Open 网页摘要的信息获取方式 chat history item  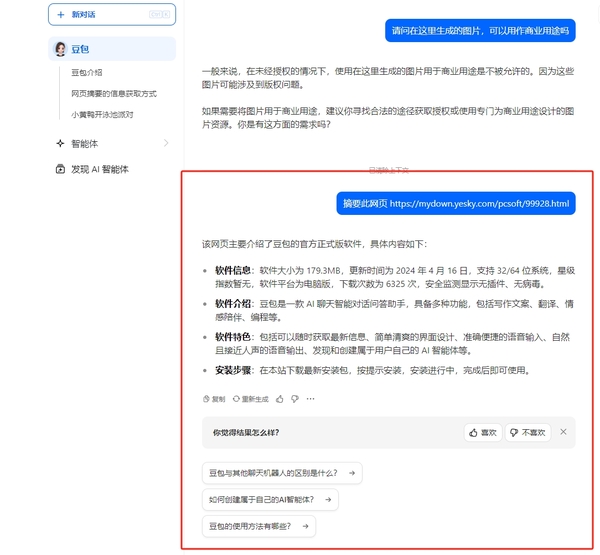click(113, 94)
